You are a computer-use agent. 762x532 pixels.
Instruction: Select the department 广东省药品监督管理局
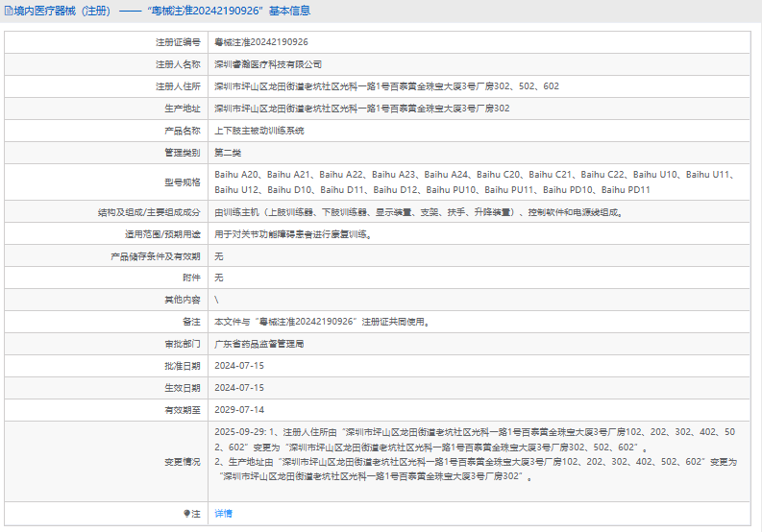[259, 344]
